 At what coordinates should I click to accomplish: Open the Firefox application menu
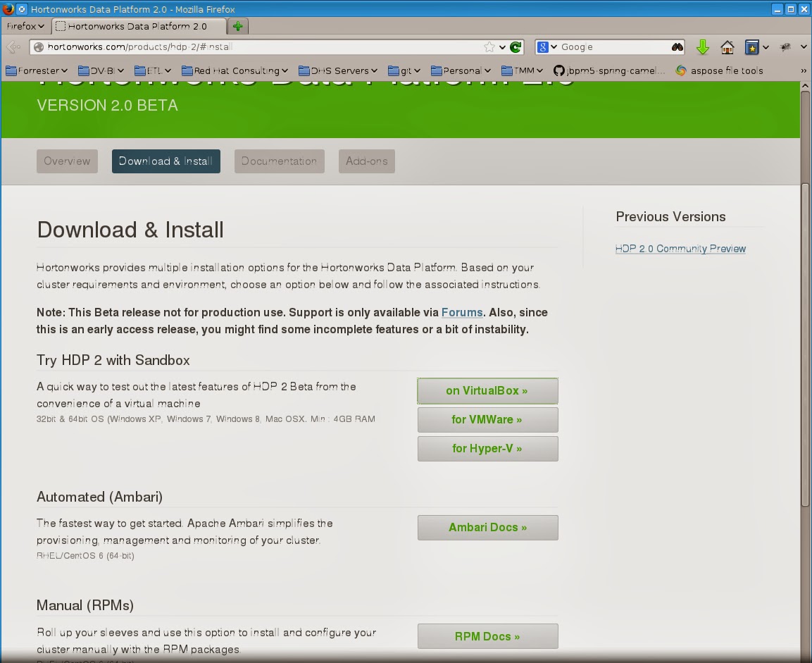tap(25, 26)
